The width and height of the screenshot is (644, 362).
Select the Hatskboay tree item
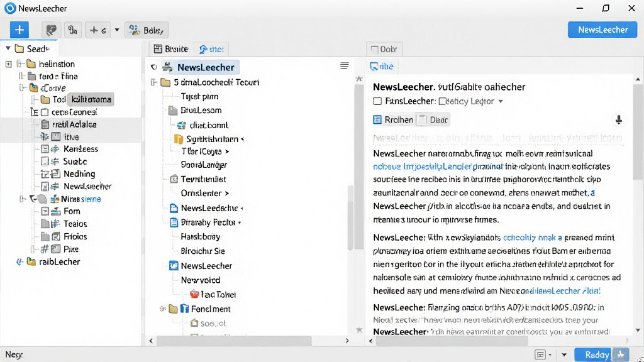pos(201,236)
